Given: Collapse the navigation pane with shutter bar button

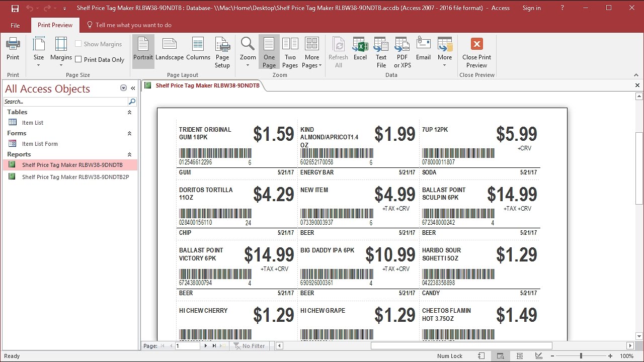Looking at the screenshot, I should click(x=133, y=88).
